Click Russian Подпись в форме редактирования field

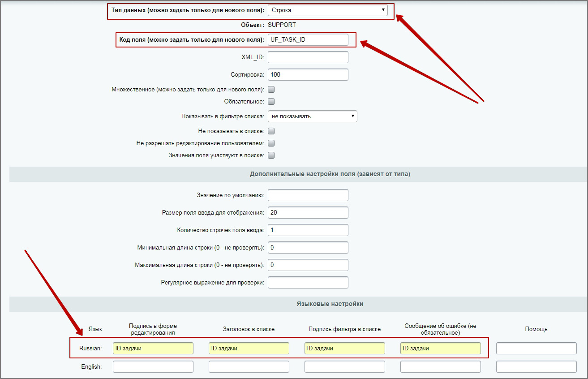tap(153, 349)
